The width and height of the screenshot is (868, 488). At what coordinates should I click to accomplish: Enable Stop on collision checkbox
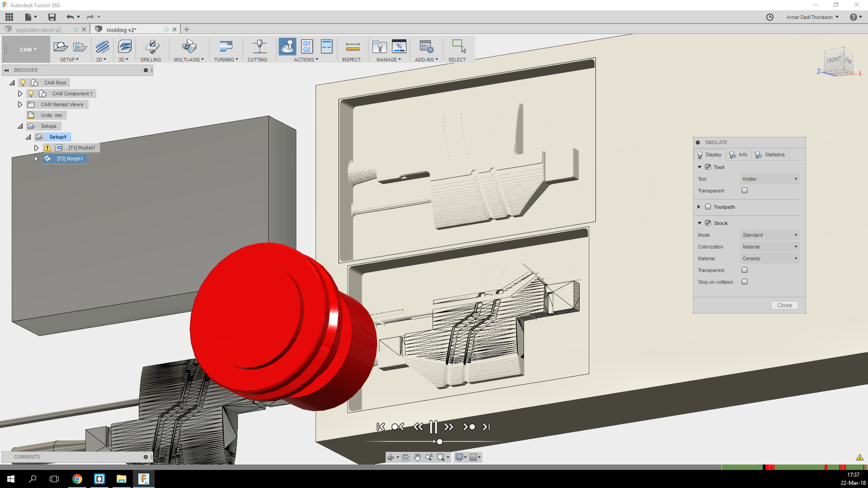pos(745,282)
